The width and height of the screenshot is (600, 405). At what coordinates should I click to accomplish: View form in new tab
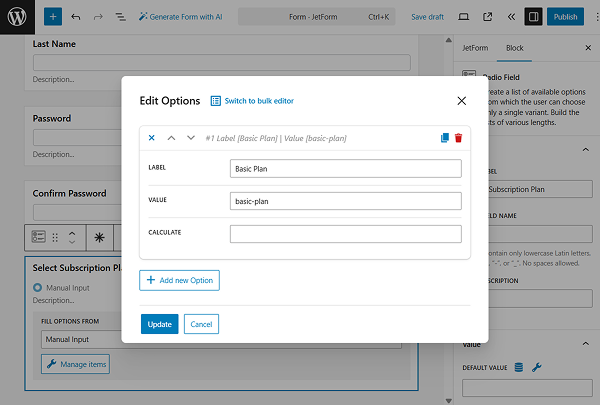(x=488, y=17)
